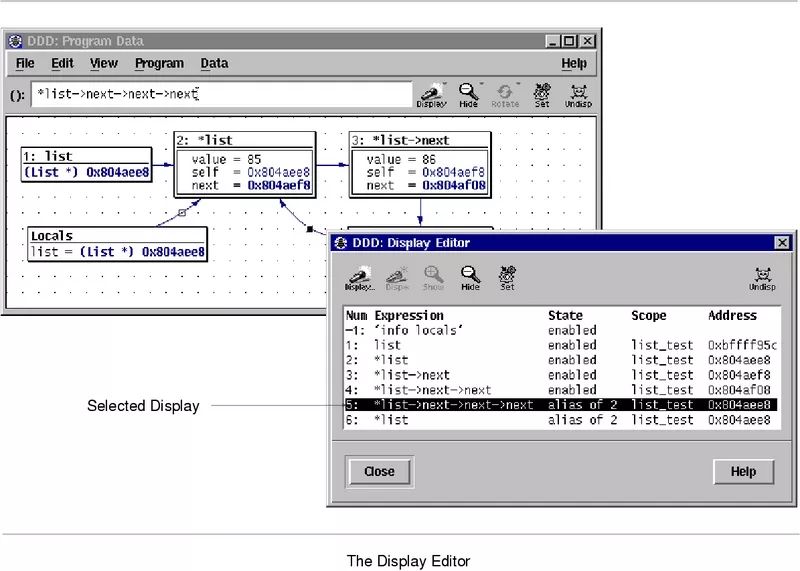Screen dimensions: 800x571
Task: Select row 6: *list alias of 2
Action: tap(561, 420)
